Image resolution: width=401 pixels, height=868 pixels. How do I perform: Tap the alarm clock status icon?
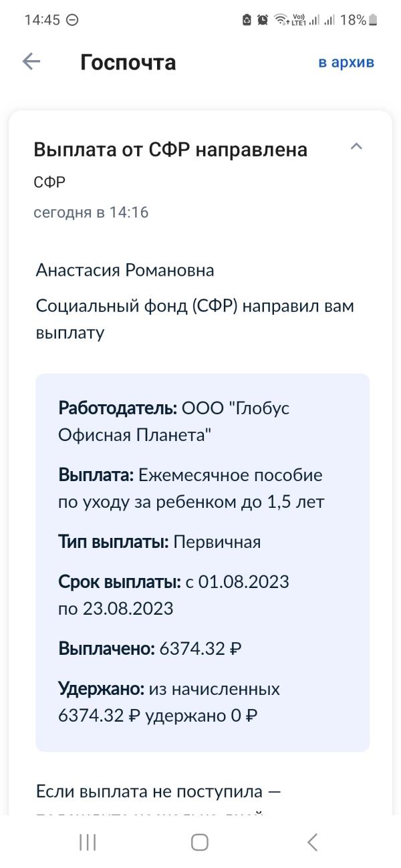pos(263,20)
